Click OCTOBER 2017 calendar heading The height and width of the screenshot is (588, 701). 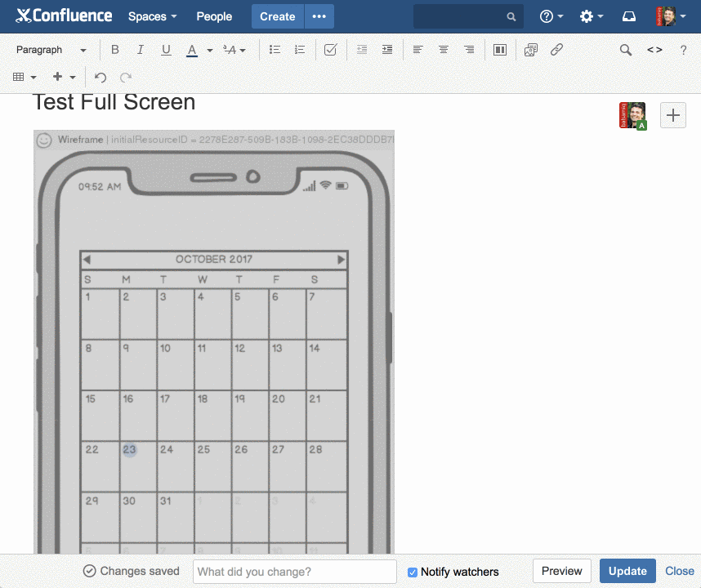(214, 259)
